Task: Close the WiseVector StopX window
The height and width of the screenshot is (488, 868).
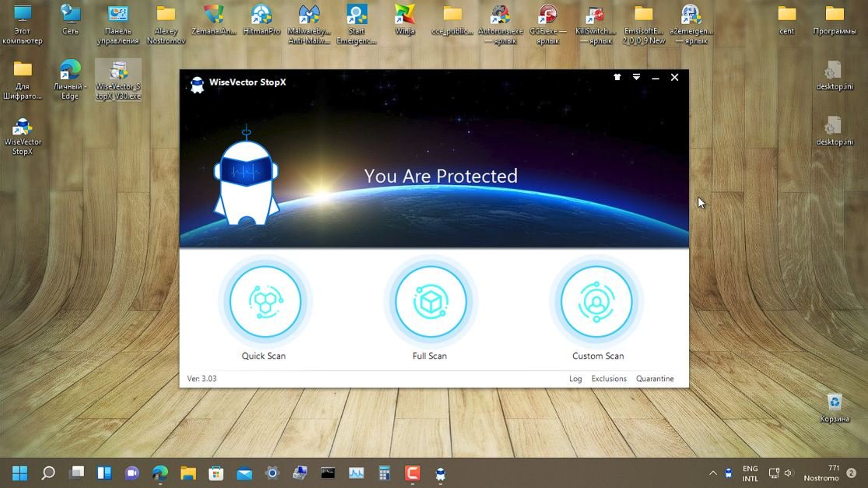Action: [x=674, y=78]
